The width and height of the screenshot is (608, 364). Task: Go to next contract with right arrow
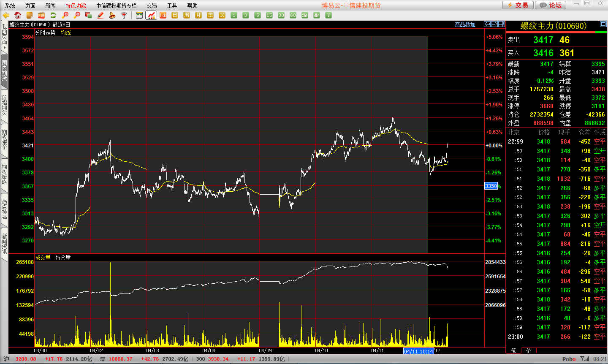click(494, 24)
